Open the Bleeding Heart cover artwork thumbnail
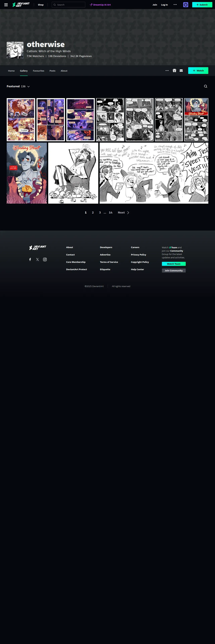215x644 pixels. [27, 173]
